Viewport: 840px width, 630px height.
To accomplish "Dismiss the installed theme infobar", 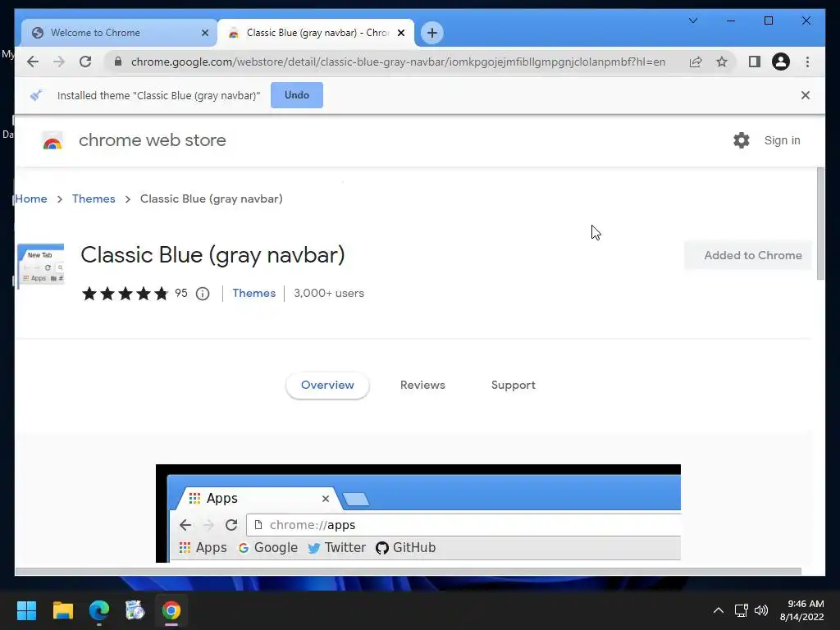I will tap(806, 95).
